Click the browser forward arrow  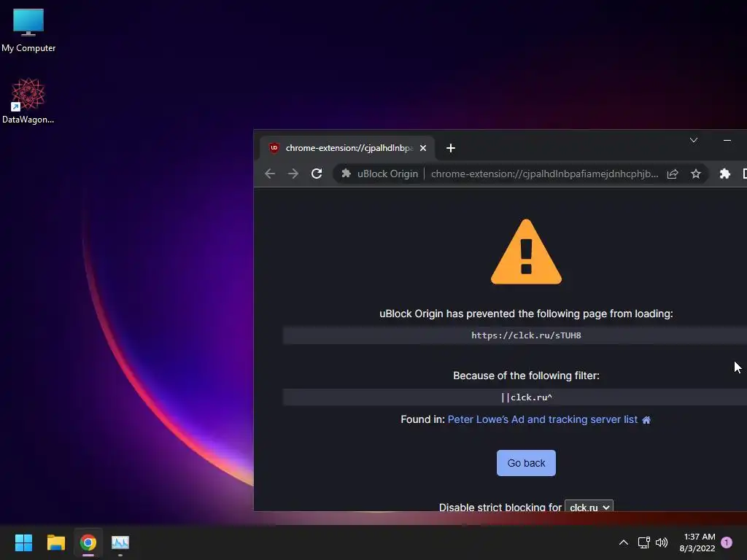[x=293, y=174]
